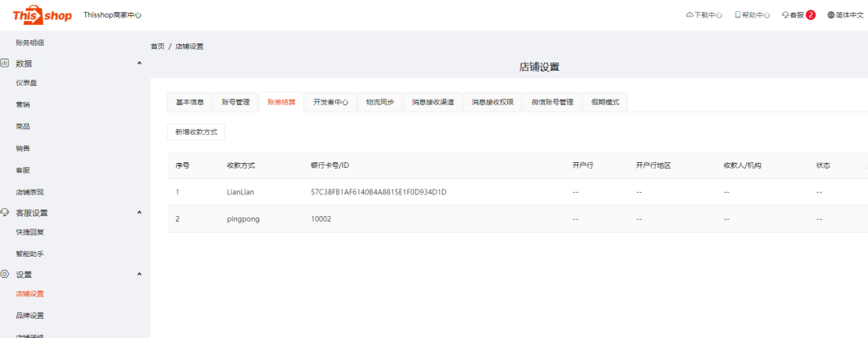Open 快捷回复 in the sidebar
Screen dimensions: 868x338
tap(30, 232)
